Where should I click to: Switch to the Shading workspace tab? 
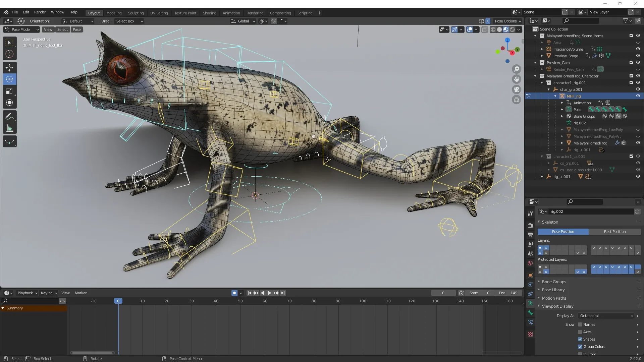tap(209, 13)
